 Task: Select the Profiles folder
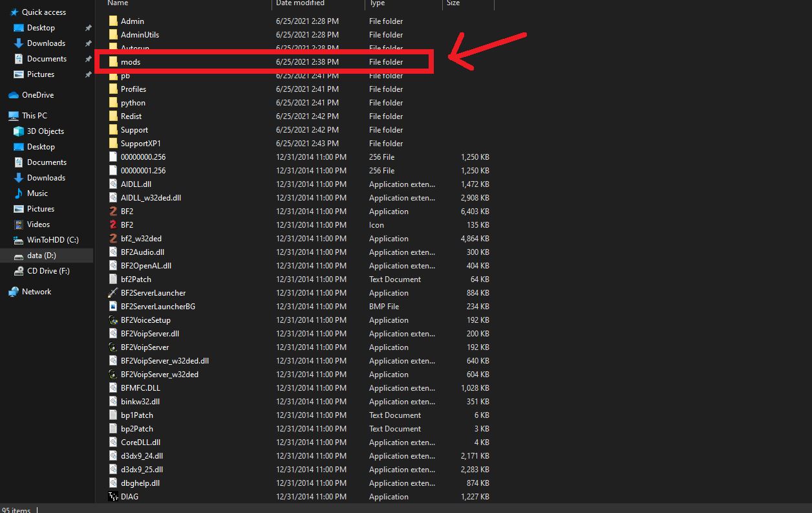click(133, 89)
